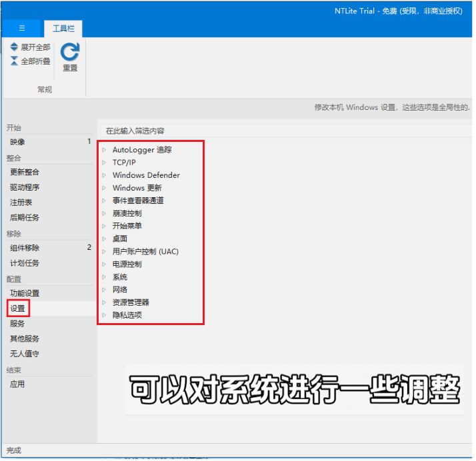Select 电源控制 in the settings tree
476x461 pixels.
[x=127, y=264]
